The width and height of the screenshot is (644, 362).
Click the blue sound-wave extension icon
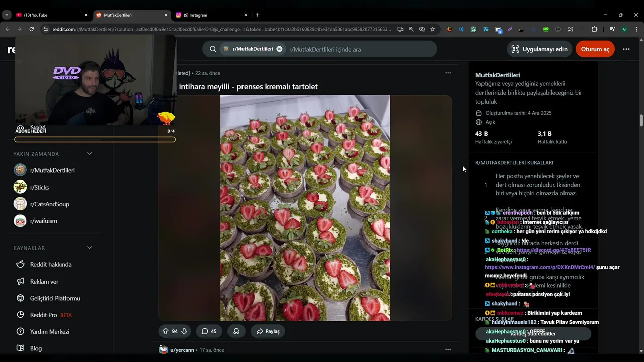click(x=461, y=29)
